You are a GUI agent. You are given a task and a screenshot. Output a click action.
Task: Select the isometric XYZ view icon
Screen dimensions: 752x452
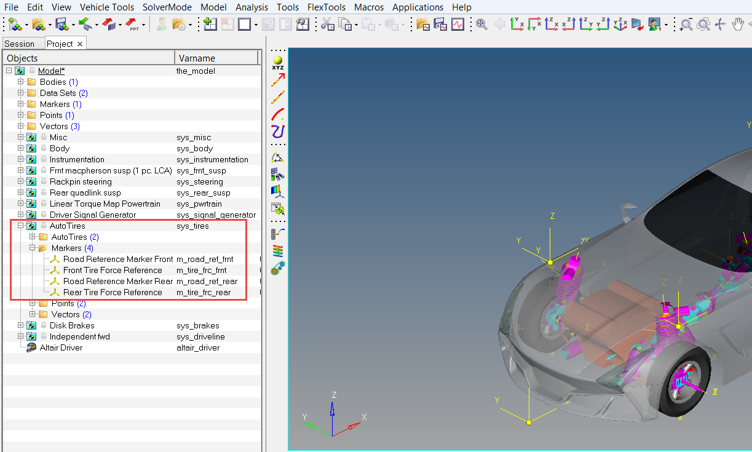point(620,24)
